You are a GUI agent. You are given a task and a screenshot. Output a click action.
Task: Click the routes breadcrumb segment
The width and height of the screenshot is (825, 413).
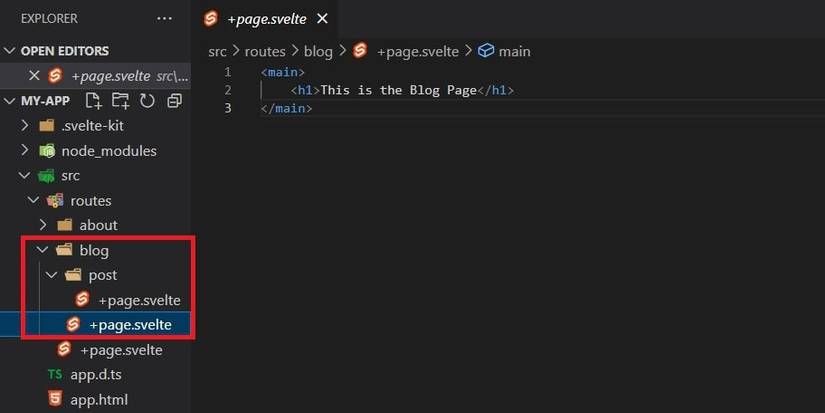[x=266, y=51]
